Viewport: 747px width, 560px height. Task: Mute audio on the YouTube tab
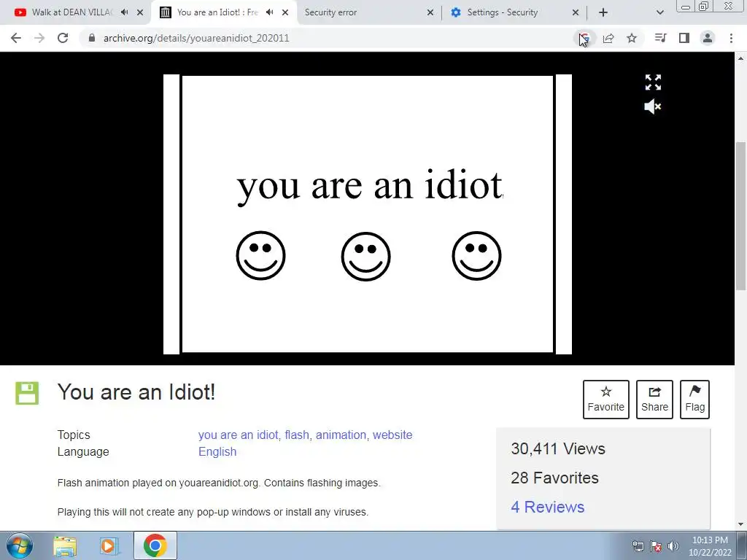(125, 12)
